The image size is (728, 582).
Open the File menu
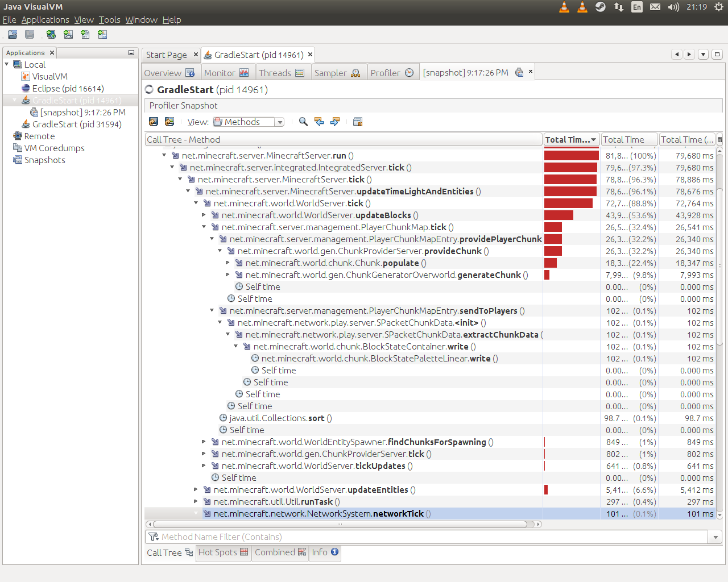(x=9, y=20)
